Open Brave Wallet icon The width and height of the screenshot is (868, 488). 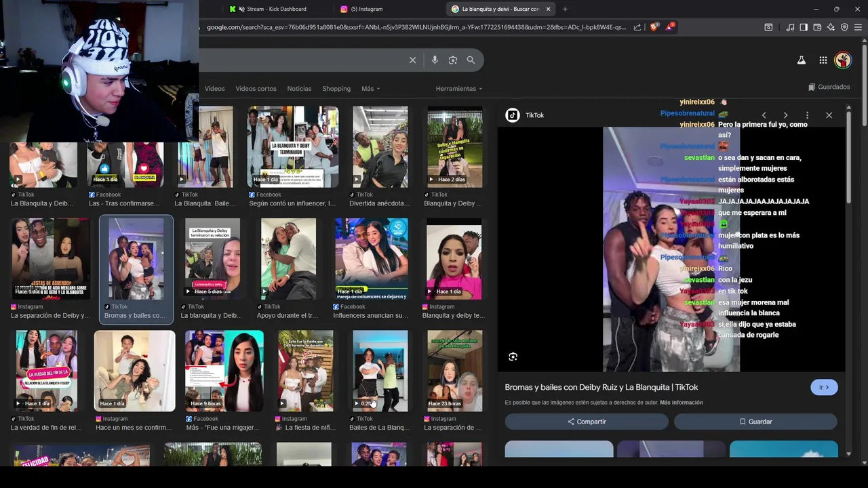click(817, 27)
